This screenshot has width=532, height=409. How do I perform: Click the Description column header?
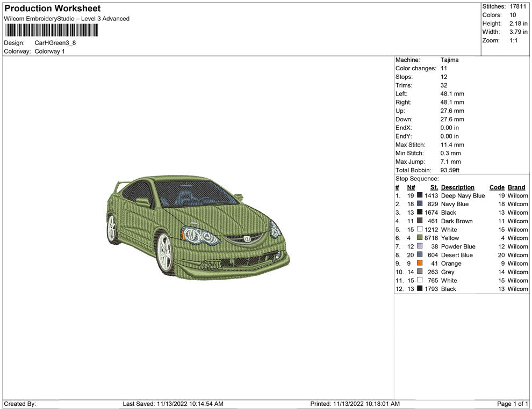(x=457, y=187)
